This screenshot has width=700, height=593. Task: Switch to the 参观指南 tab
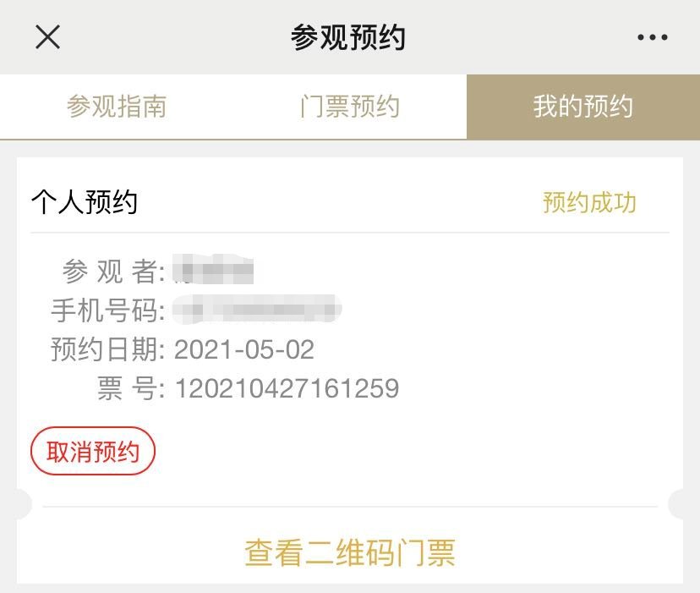point(117,107)
